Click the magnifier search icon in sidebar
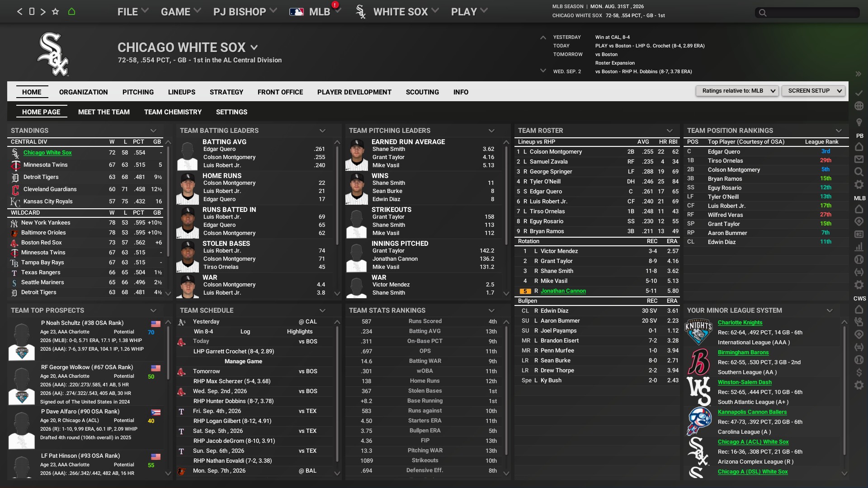This screenshot has width=868, height=488. [x=859, y=172]
